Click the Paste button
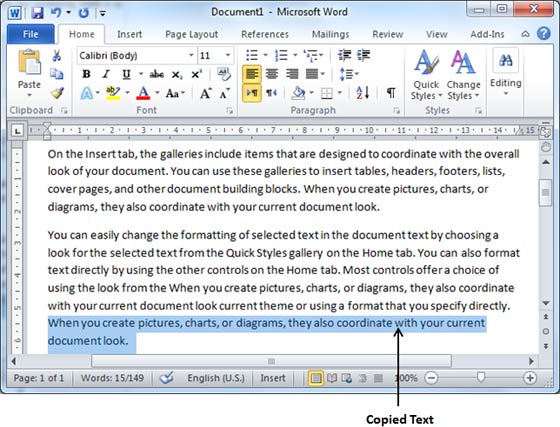 click(29, 73)
